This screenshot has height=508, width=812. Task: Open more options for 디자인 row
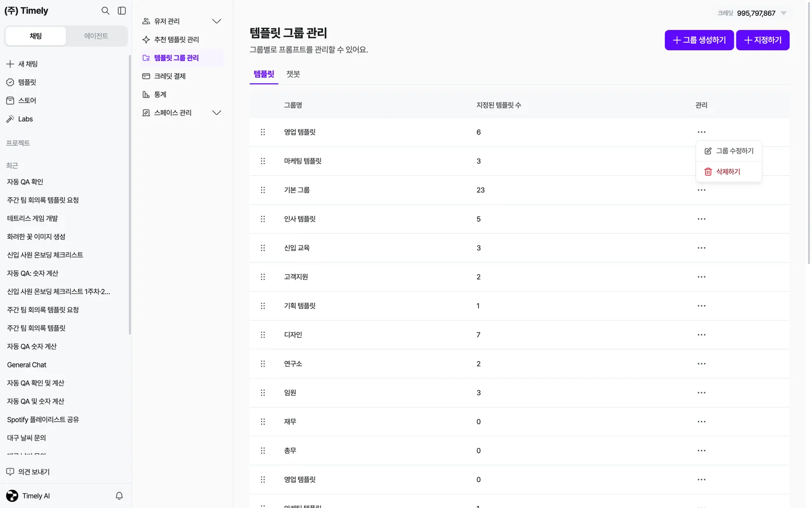tap(701, 335)
